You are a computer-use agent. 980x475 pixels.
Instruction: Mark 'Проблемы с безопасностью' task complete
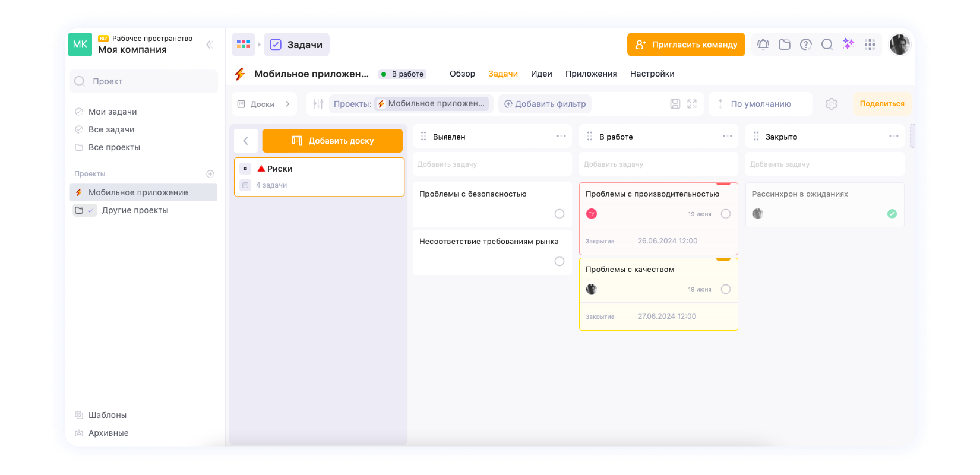point(559,214)
